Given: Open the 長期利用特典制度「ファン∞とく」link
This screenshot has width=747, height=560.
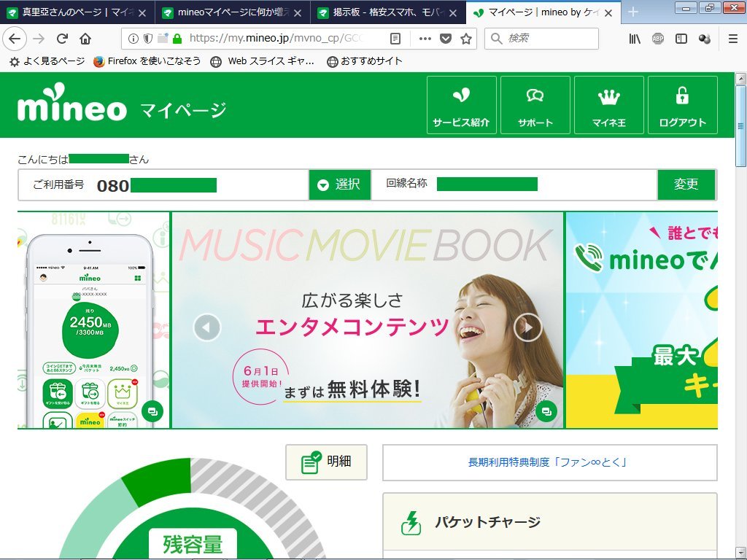Looking at the screenshot, I should (549, 462).
